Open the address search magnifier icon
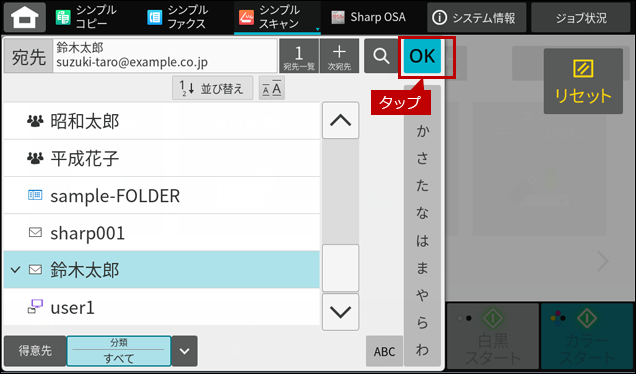 [x=381, y=56]
